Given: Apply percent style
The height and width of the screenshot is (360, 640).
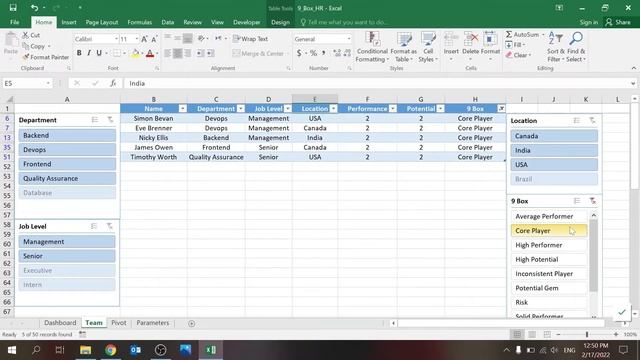Looking at the screenshot, I should point(313,53).
